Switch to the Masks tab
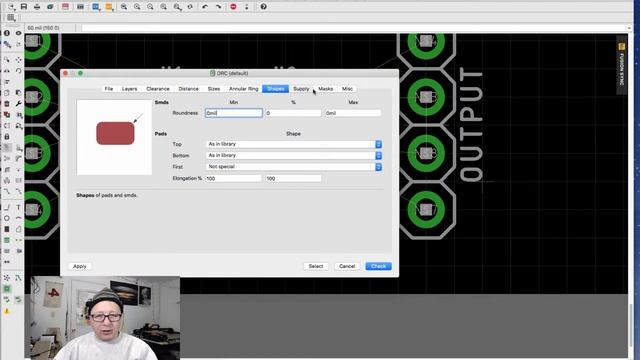This screenshot has width=640, height=360. coord(326,89)
